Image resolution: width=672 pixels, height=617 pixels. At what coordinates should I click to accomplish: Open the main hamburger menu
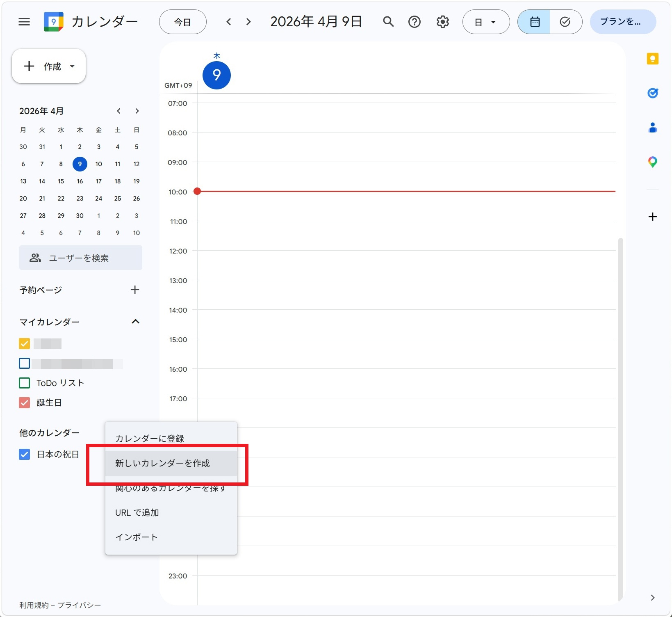pos(24,22)
